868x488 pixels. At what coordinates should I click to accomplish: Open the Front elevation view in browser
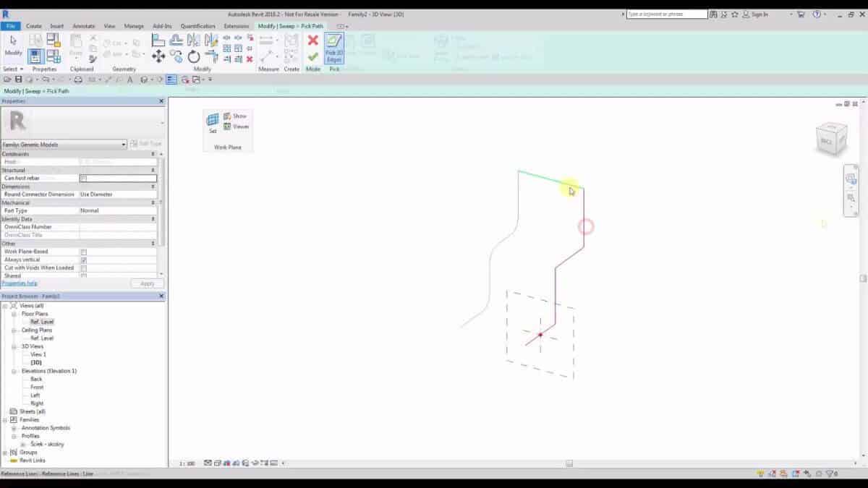tap(37, 388)
